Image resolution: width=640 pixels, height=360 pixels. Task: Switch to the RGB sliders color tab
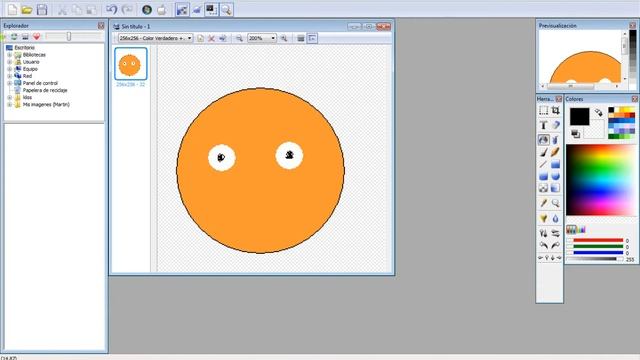point(571,230)
